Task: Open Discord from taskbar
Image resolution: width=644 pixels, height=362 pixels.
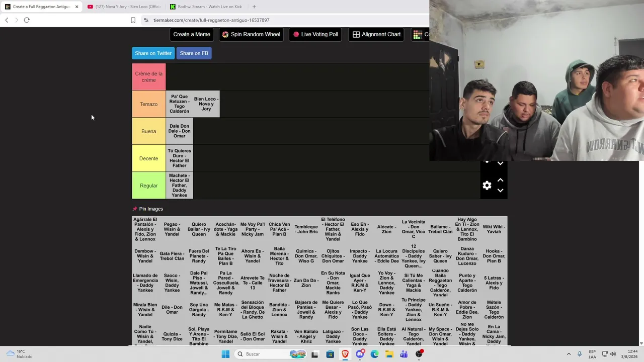Action: click(x=360, y=354)
